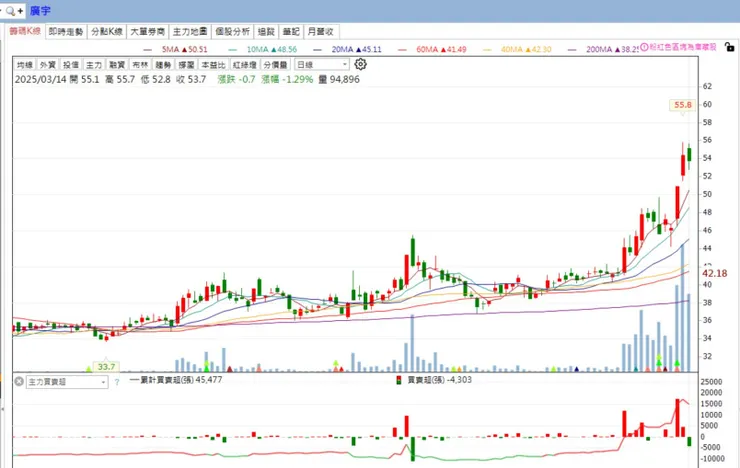The width and height of the screenshot is (740, 468).
Task: Toggle the 融資 overlay button
Action: (117, 65)
